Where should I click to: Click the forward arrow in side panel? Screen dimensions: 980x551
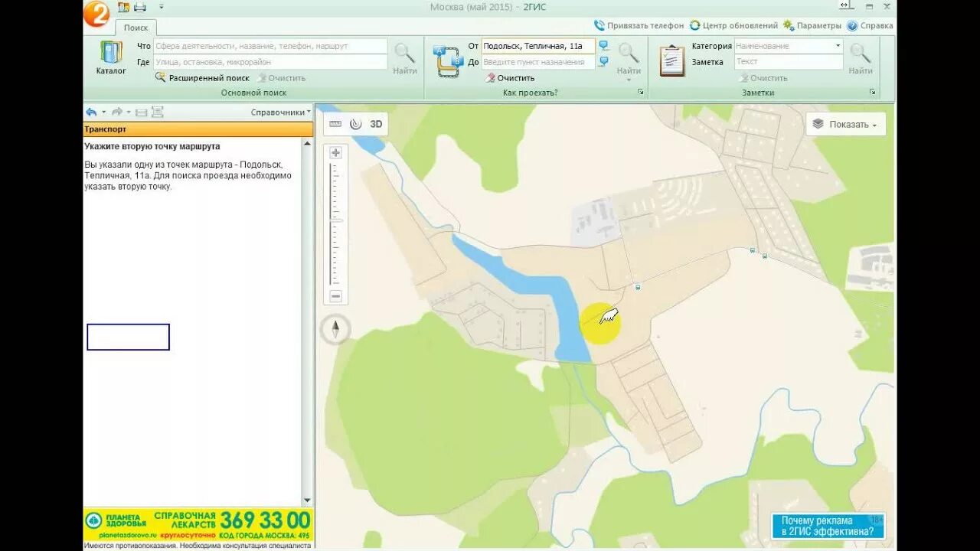tap(117, 112)
